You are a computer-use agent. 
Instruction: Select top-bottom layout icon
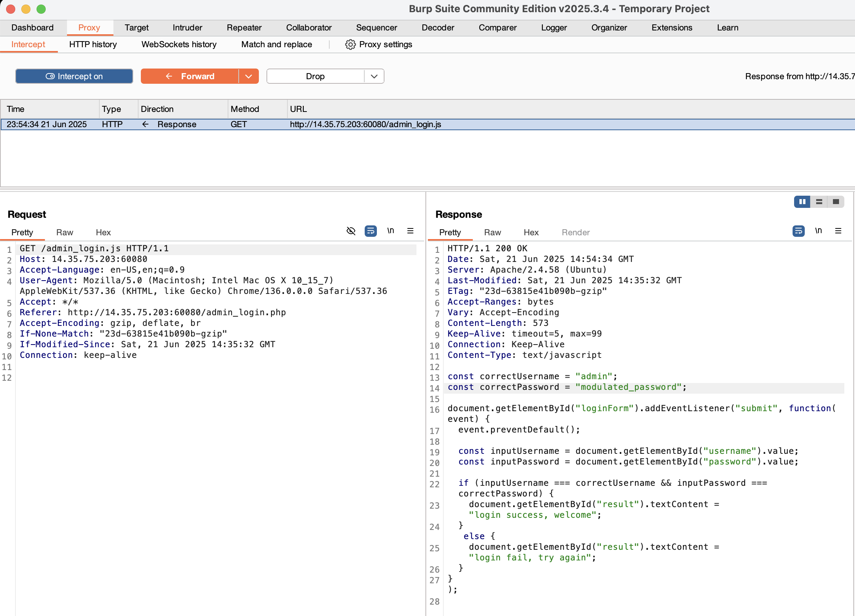819,202
